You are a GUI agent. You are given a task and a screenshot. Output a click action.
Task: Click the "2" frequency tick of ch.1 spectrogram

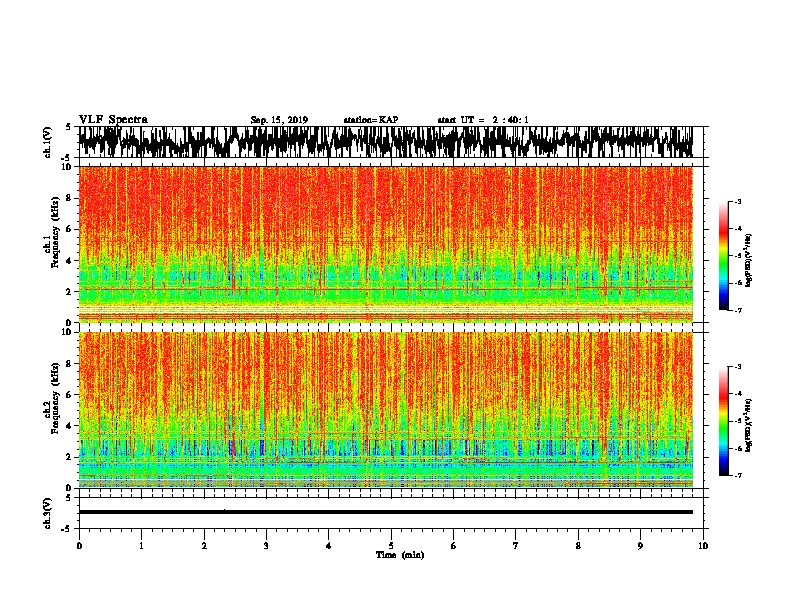click(x=70, y=292)
